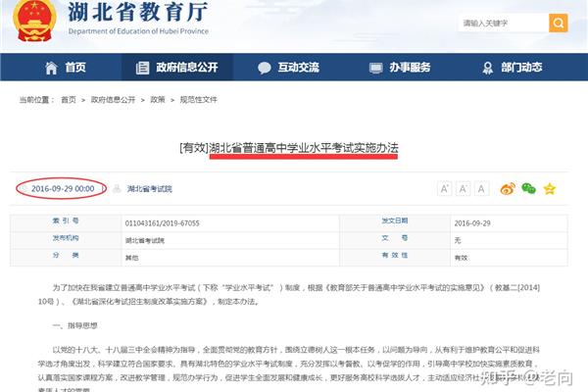
Task: Follow the 政策 breadcrumb link
Action: point(158,100)
